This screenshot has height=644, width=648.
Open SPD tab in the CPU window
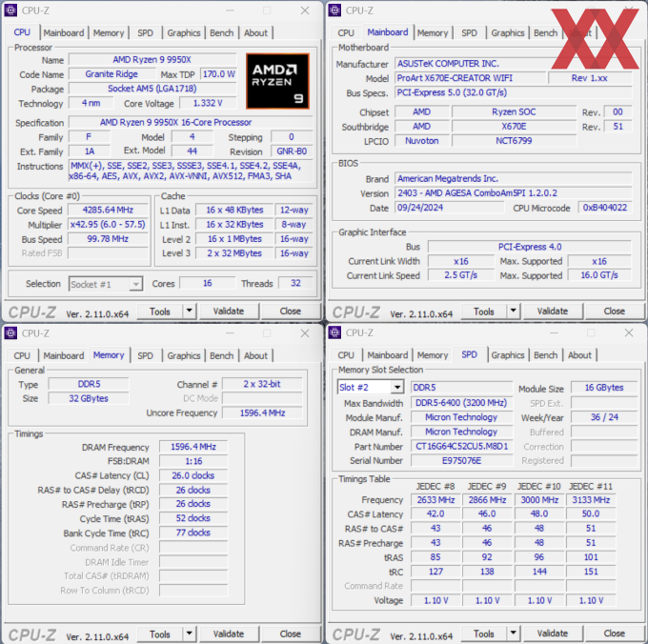[x=145, y=33]
